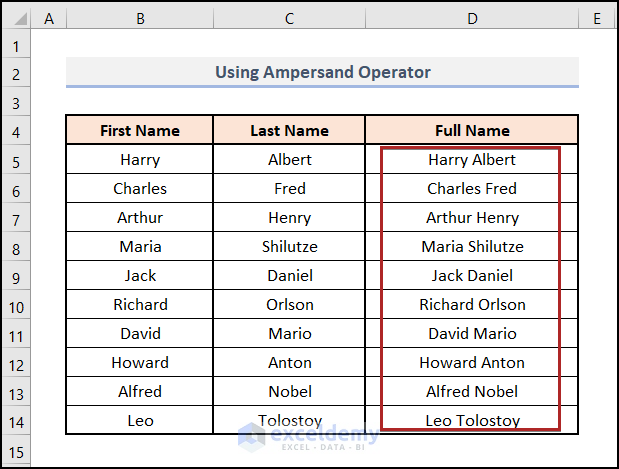The width and height of the screenshot is (619, 469).
Task: Click the 'Nobel' last name cell
Action: 289,392
